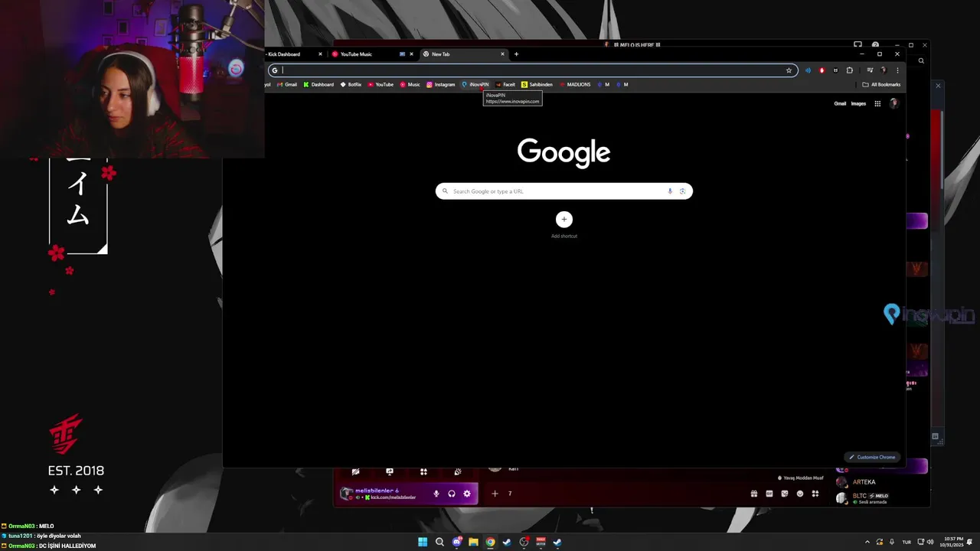
Task: Open Discord User Settings gear
Action: coord(467,494)
